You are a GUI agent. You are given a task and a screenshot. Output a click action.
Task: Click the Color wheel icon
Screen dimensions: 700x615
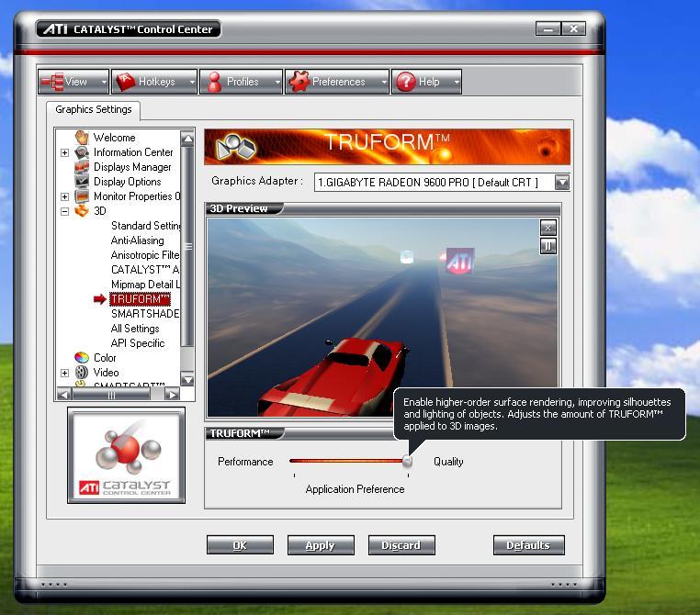pyautogui.click(x=82, y=358)
